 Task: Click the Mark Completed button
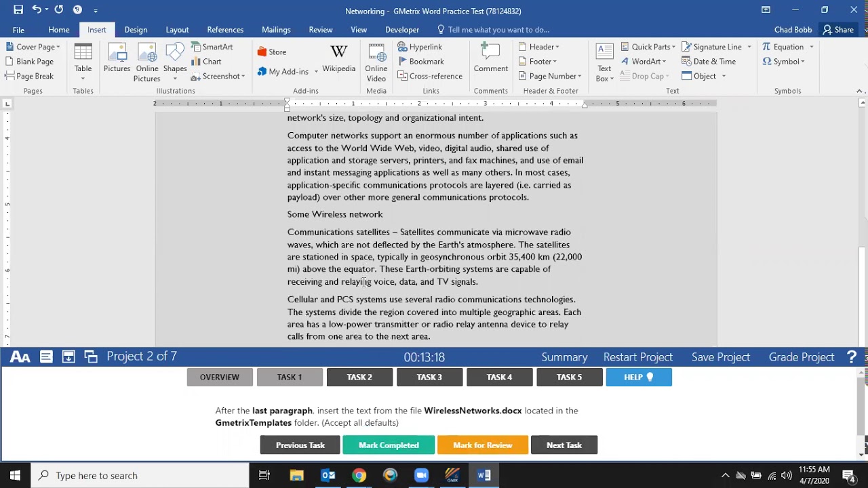tap(389, 445)
